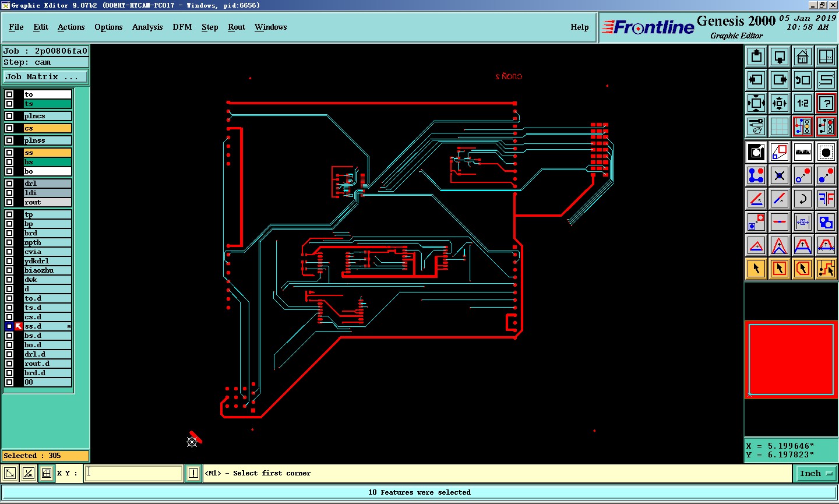Click the zoom out shrinking arrows icon
This screenshot has height=504, width=839.
(x=780, y=103)
